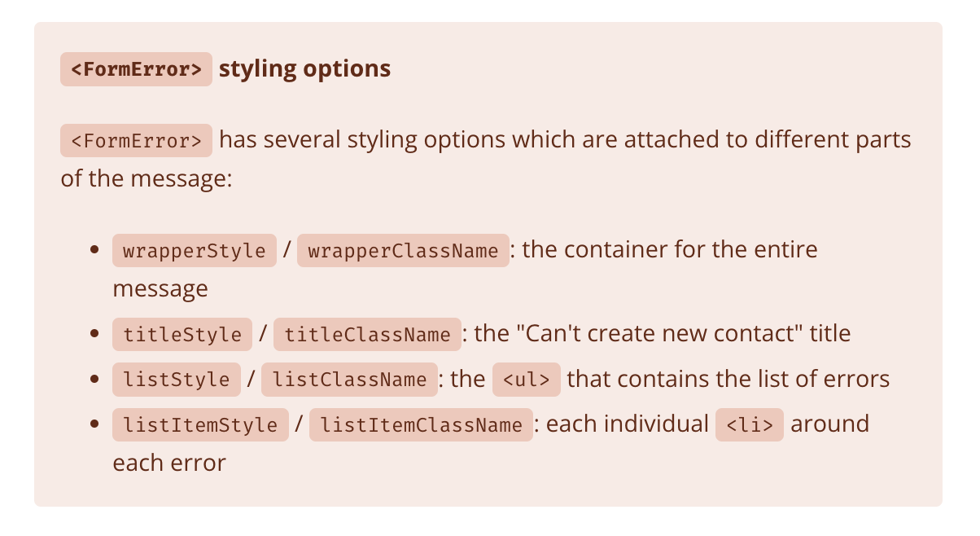980x536 pixels.
Task: Click the "Can't create new contact" quoted text
Action: click(659, 333)
